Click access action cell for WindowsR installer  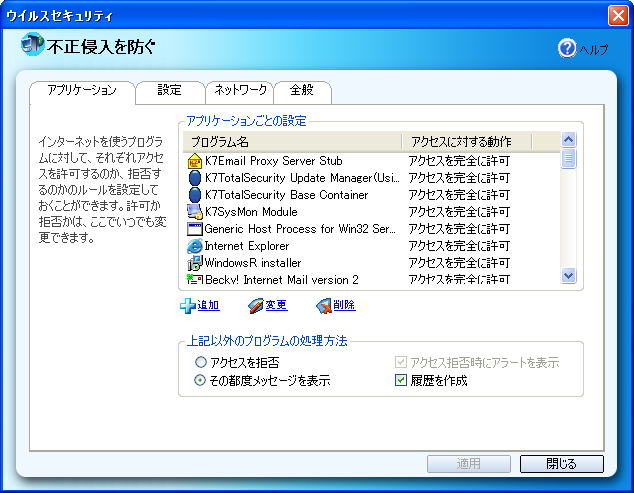(459, 263)
